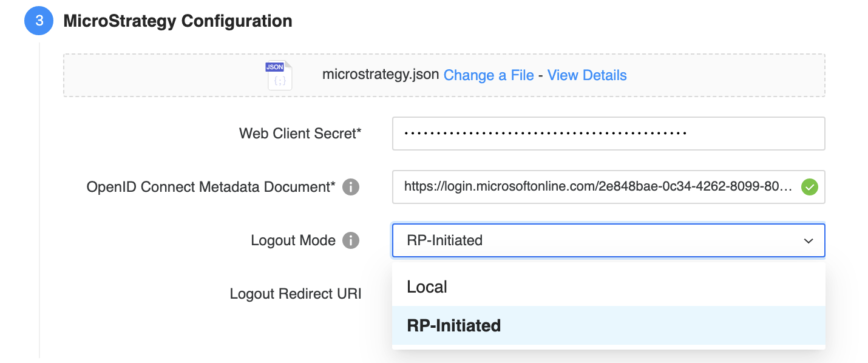Click the Logout Mode dropdown chevron arrow
This screenshot has height=363, width=868.
[809, 241]
